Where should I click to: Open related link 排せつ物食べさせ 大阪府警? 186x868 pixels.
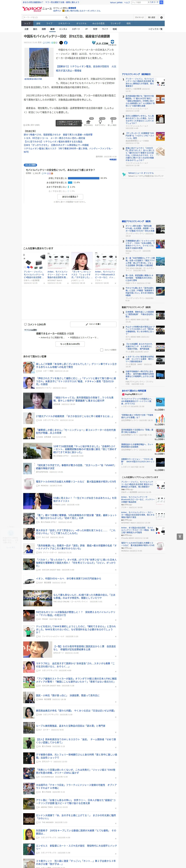(x=58, y=135)
